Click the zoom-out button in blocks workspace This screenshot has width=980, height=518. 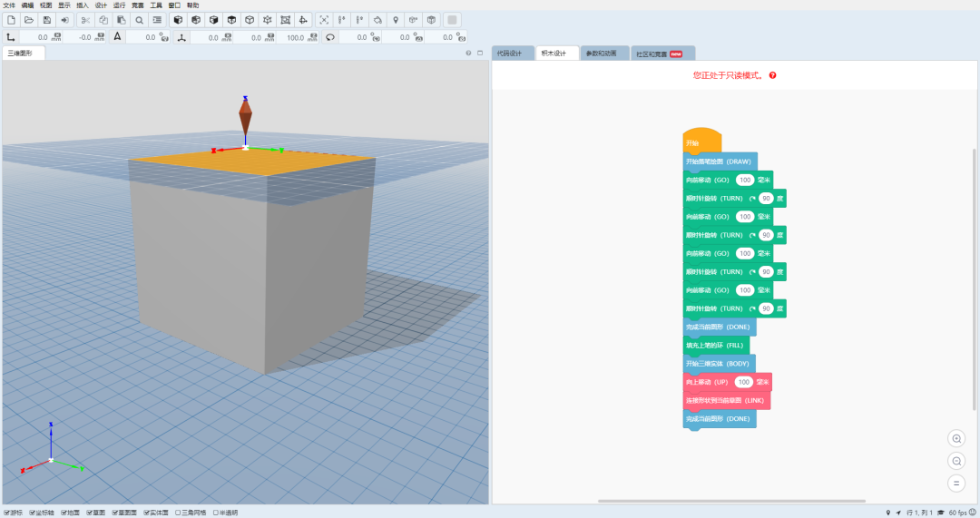click(x=956, y=461)
